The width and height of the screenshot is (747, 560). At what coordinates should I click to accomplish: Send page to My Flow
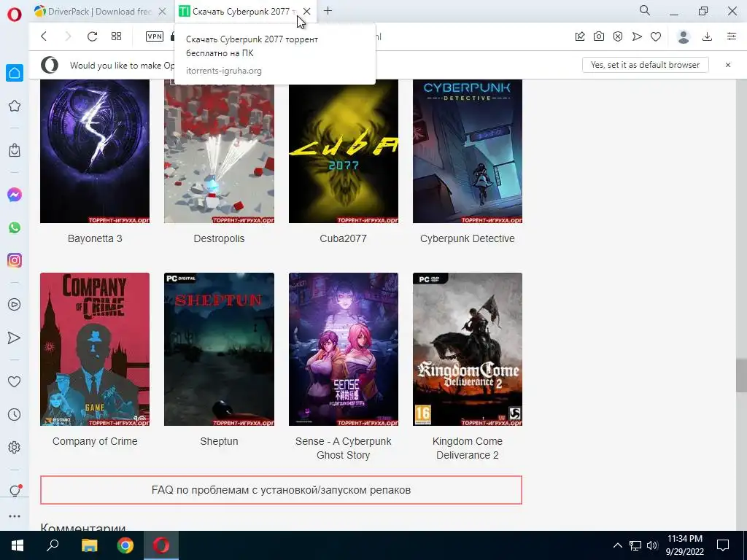tap(637, 36)
